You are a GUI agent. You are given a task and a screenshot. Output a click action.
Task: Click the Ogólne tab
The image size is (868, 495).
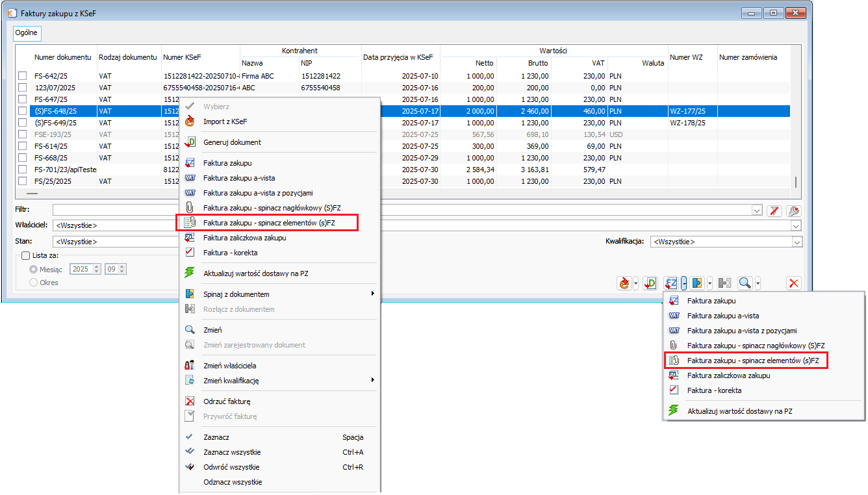[27, 32]
